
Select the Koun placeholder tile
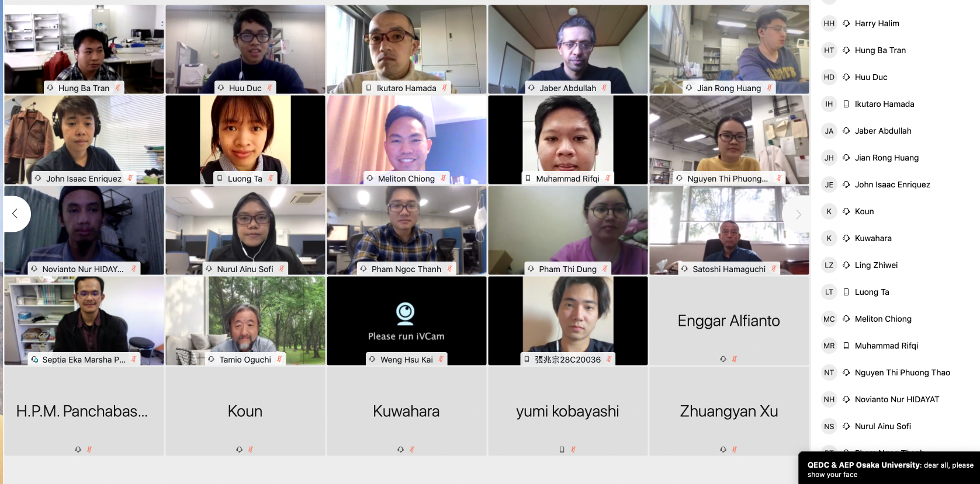245,411
